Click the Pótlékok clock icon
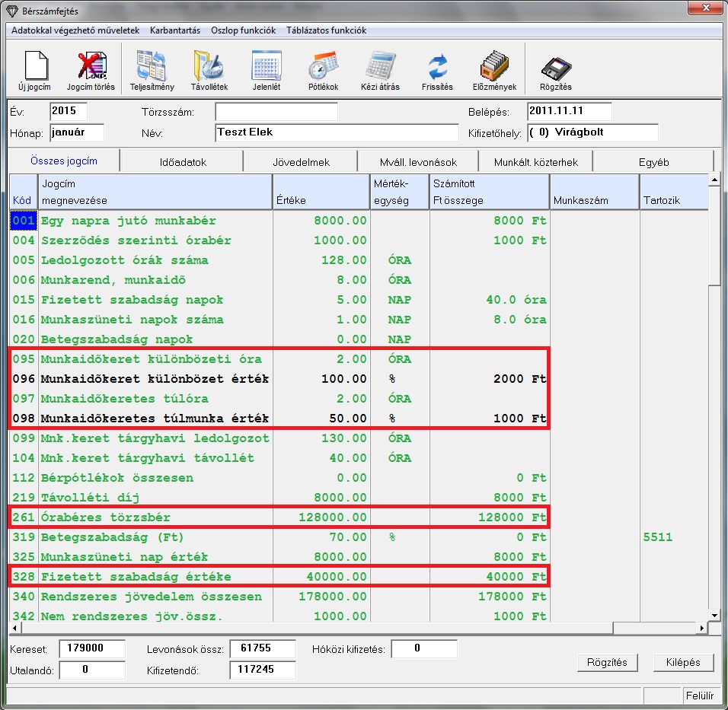 (x=323, y=67)
